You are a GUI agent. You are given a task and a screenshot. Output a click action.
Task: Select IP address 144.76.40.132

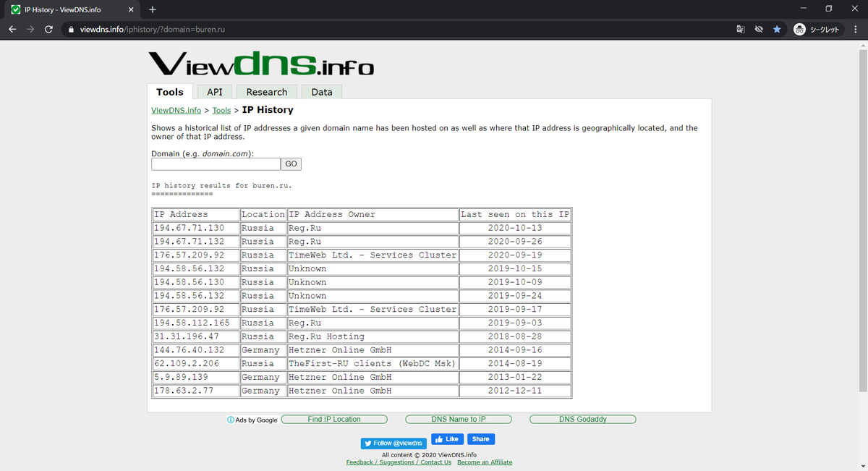tap(189, 350)
